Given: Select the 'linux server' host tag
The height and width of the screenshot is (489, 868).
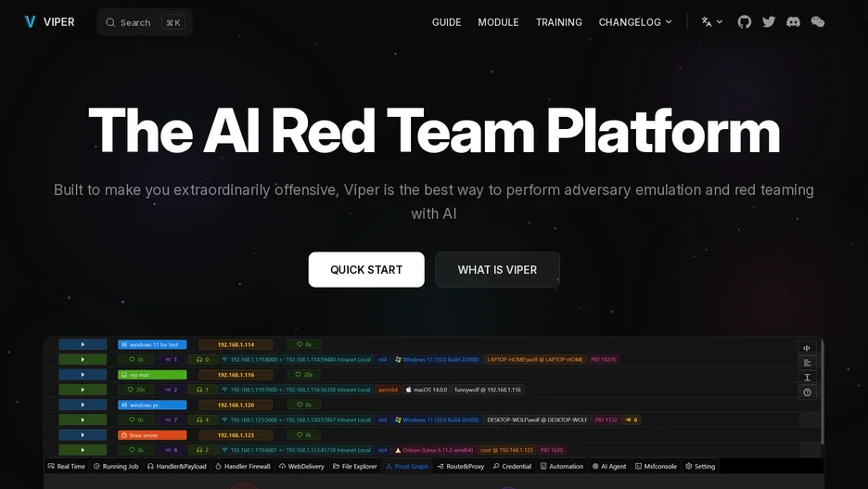Looking at the screenshot, I should [152, 435].
